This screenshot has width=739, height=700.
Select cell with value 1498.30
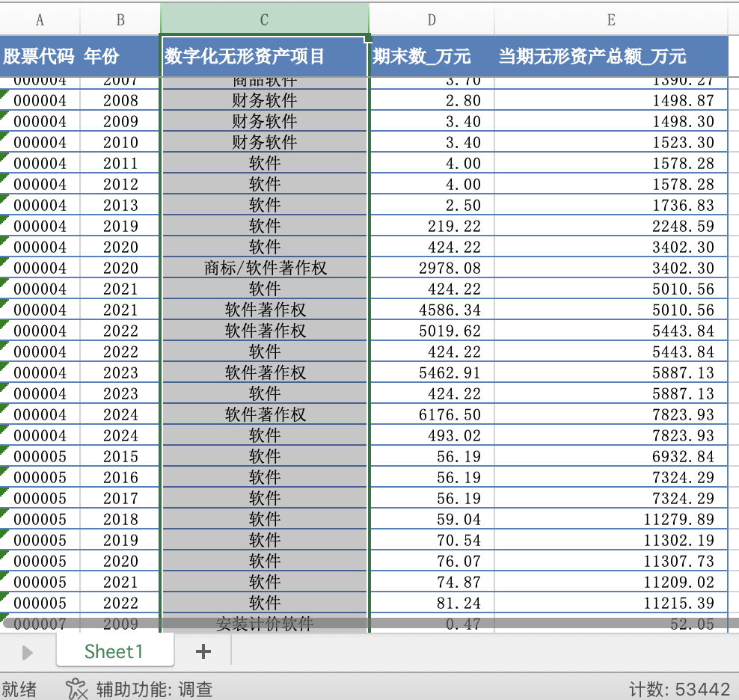611,121
